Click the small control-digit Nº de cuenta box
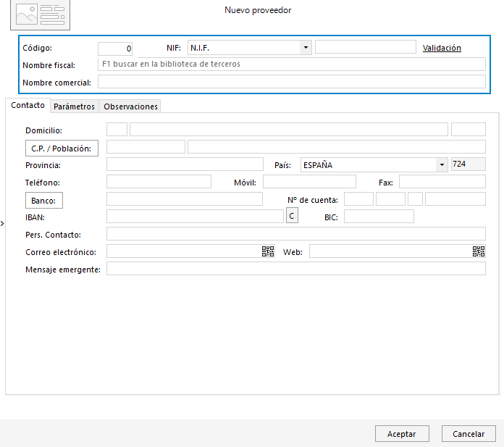Image resolution: width=504 pixels, height=447 pixels. pyautogui.click(x=415, y=199)
